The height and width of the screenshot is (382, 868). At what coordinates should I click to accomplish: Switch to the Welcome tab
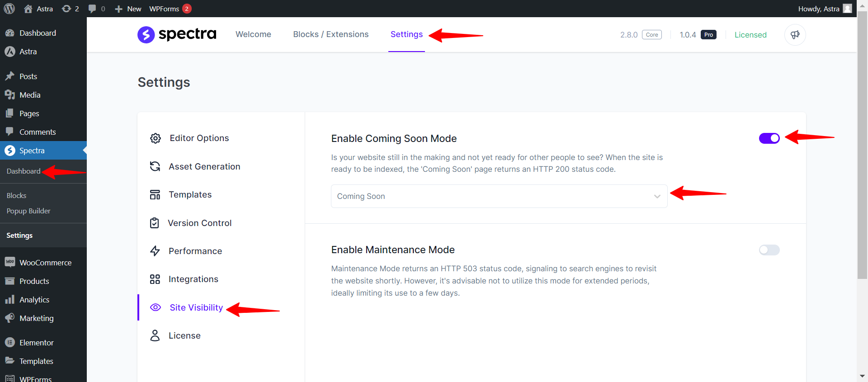tap(253, 34)
